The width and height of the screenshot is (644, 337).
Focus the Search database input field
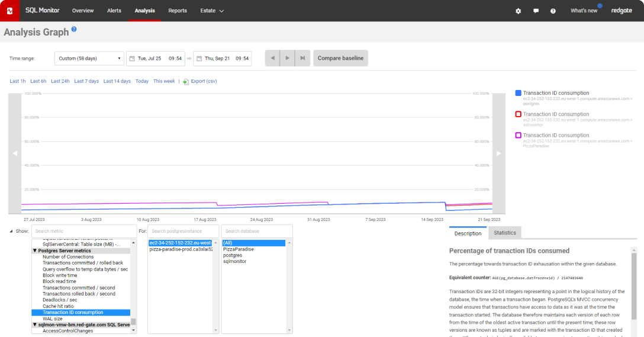pyautogui.click(x=257, y=231)
